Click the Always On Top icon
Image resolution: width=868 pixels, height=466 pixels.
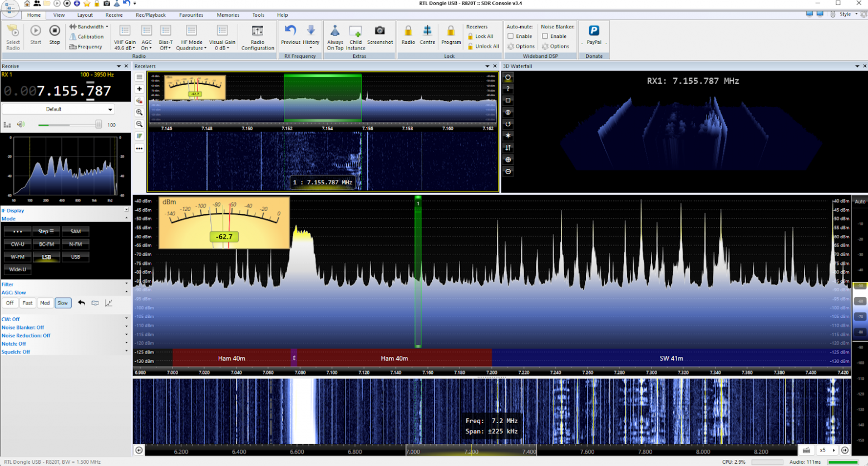[x=335, y=31]
